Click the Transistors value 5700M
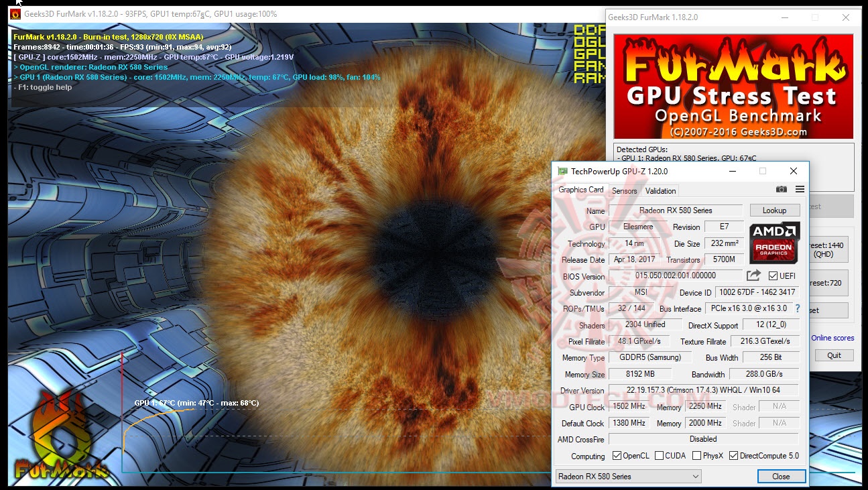Viewport: 868px width, 490px height. (724, 259)
